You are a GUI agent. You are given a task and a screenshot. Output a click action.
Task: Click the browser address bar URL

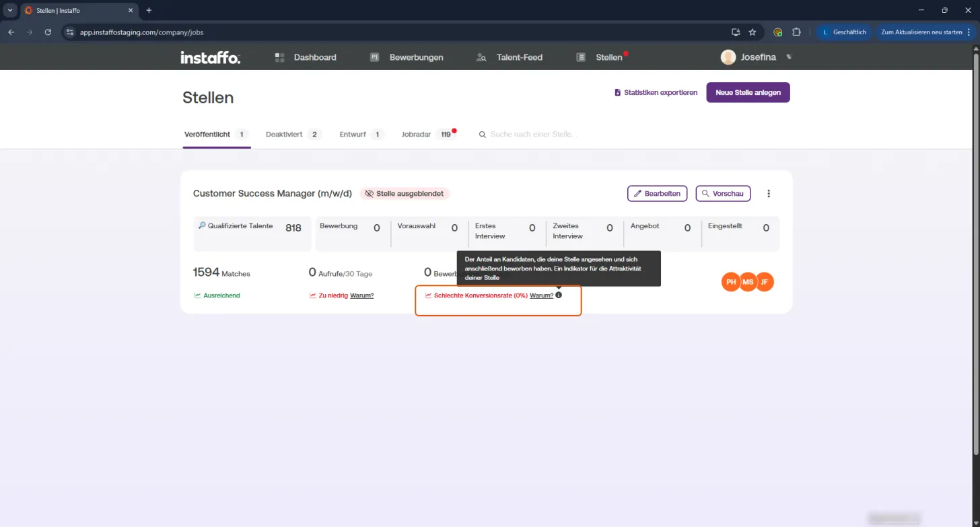point(141,32)
